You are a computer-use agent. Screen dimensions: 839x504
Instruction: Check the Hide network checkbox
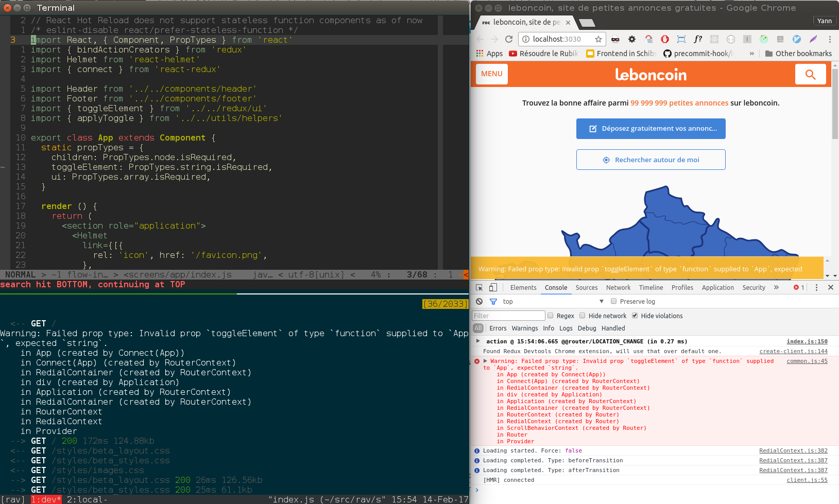click(x=583, y=316)
